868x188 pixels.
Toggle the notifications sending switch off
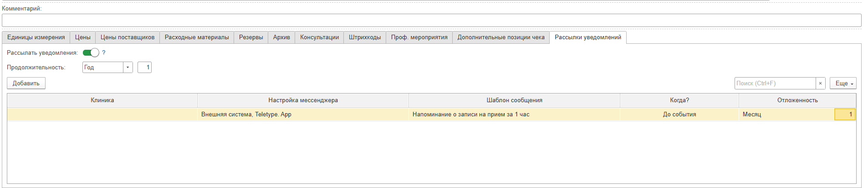91,53
